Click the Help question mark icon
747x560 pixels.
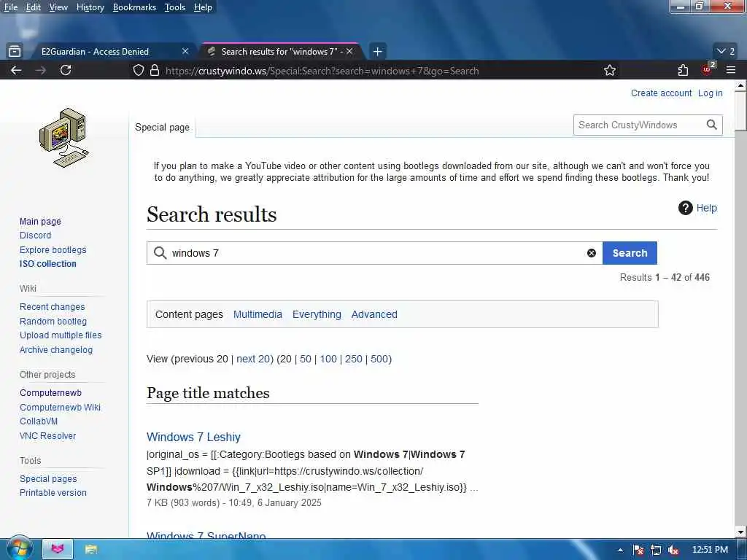(685, 208)
